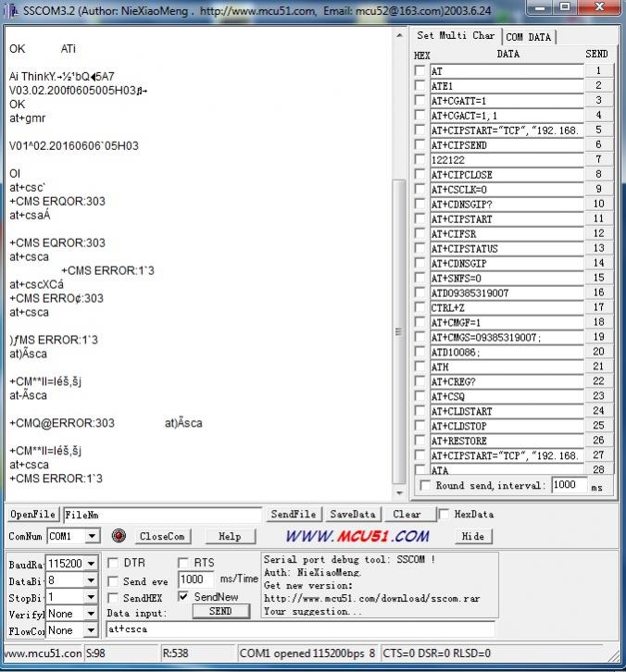Click the Data input field containing at+csca

pyautogui.click(x=296, y=629)
